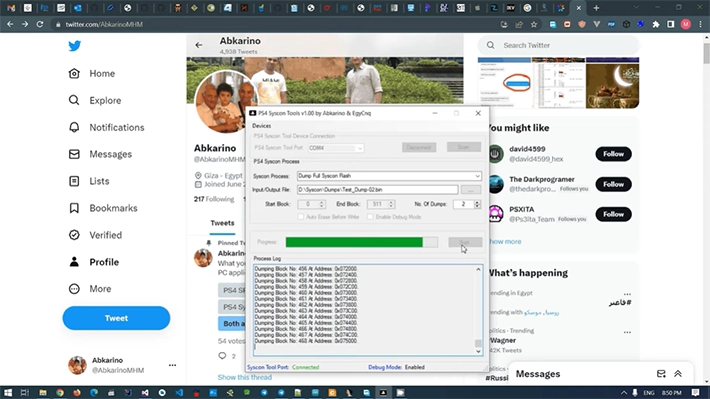Screen dimensions: 710x399
Task: Select the Tweets tab on profile
Action: tap(222, 223)
